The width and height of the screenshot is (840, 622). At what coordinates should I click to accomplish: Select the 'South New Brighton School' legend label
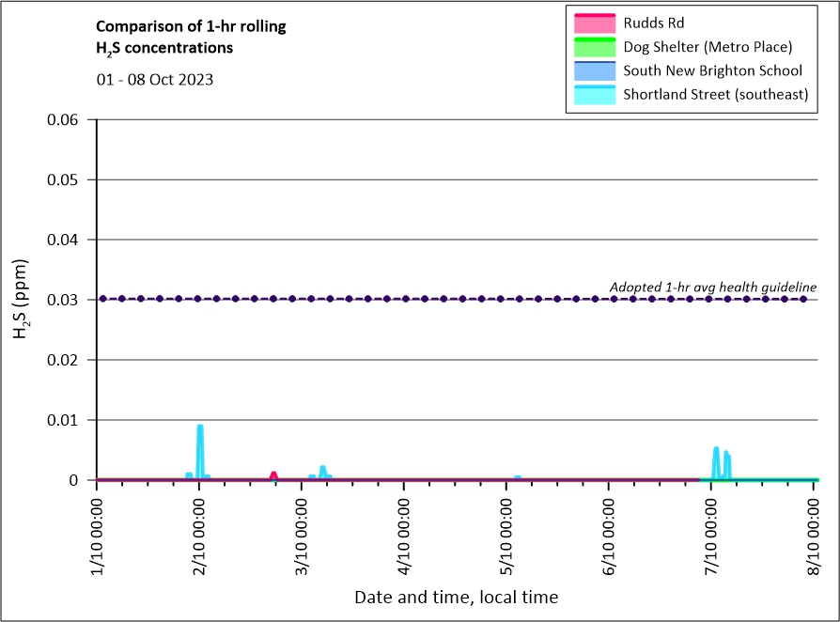[x=712, y=70]
